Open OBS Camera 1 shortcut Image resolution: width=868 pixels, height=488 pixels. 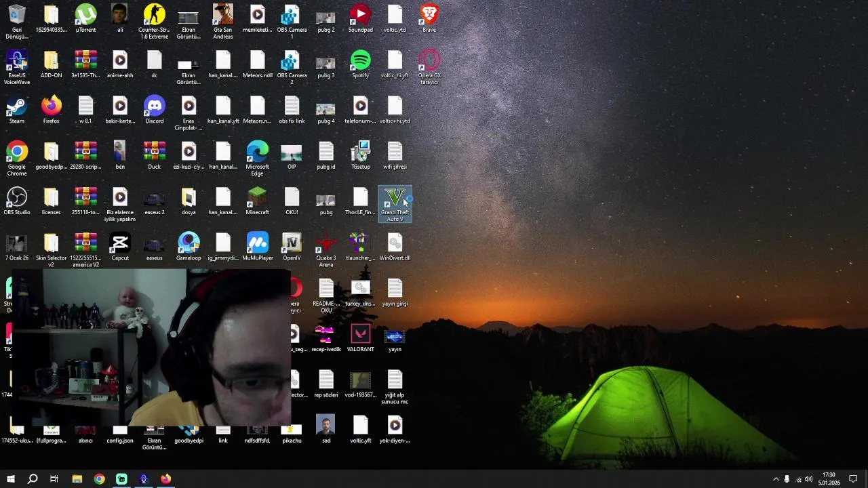click(x=292, y=21)
